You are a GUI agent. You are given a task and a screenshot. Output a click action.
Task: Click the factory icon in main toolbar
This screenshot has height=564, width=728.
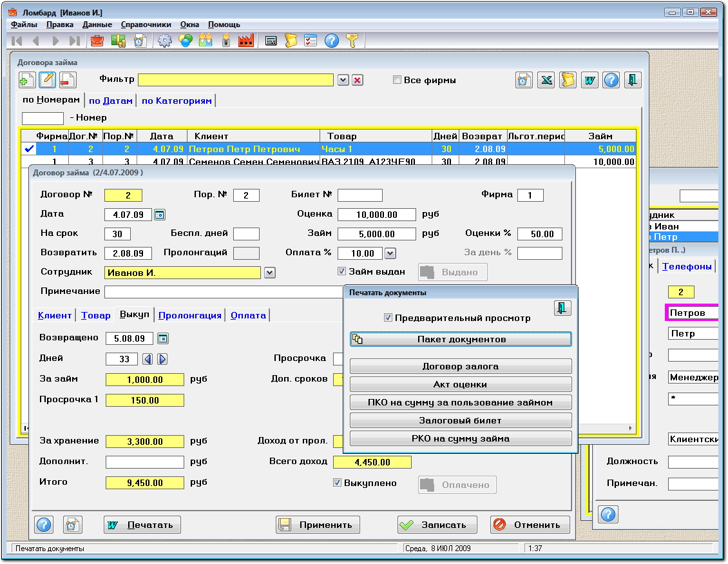pos(245,41)
